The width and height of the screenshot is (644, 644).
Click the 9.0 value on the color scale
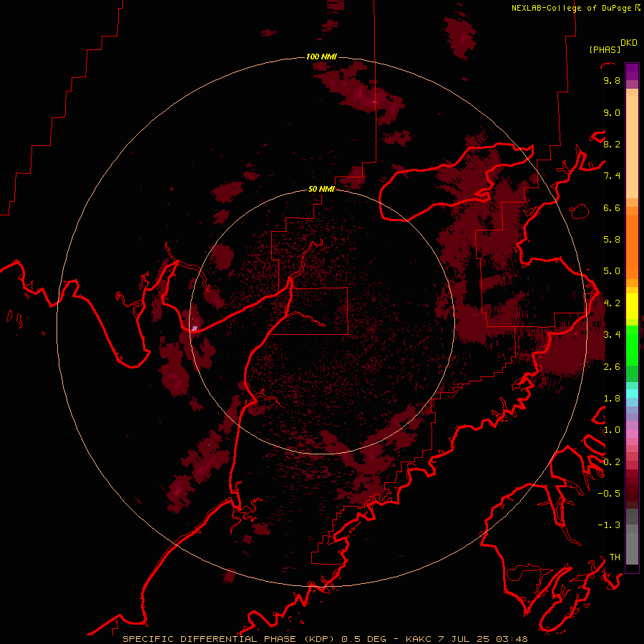(612, 112)
